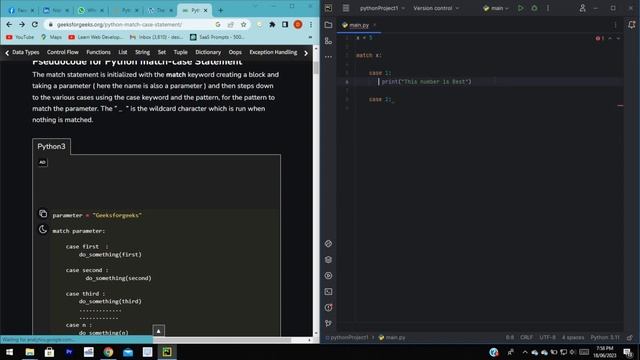
Task: Click the webpage horizontal scrollbar
Action: tap(222, 340)
